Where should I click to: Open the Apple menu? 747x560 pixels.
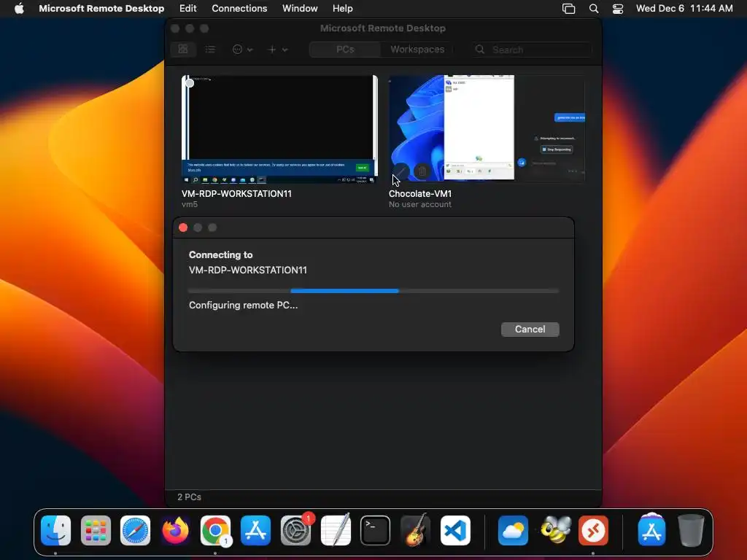tap(19, 9)
